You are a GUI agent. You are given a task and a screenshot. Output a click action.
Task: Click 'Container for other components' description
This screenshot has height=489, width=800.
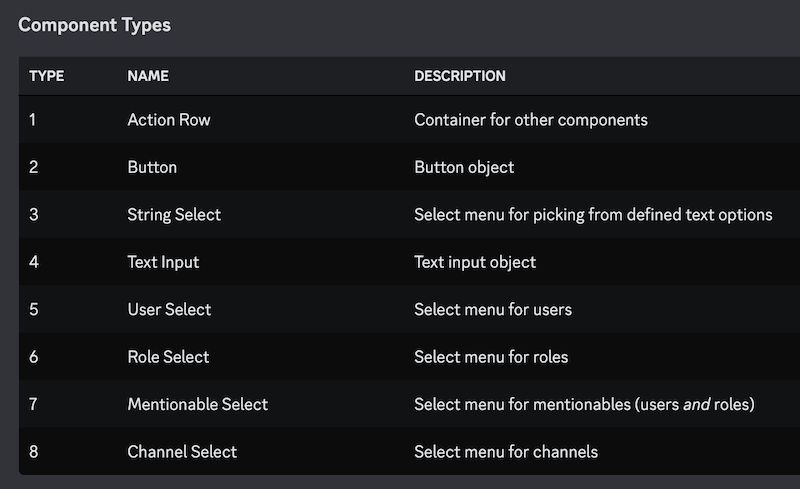[531, 120]
